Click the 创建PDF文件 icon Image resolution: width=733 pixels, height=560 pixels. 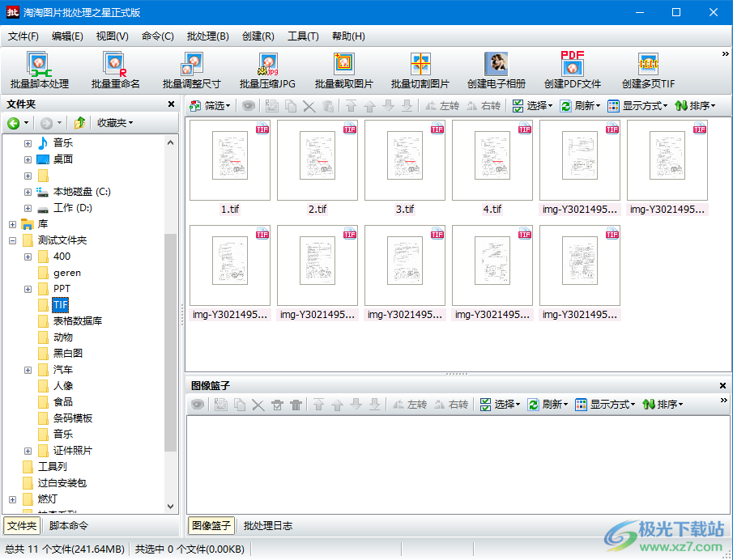click(572, 70)
